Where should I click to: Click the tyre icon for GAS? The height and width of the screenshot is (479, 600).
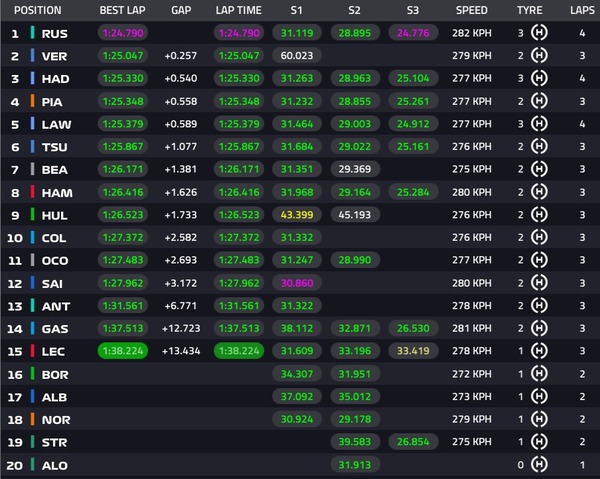(x=539, y=328)
